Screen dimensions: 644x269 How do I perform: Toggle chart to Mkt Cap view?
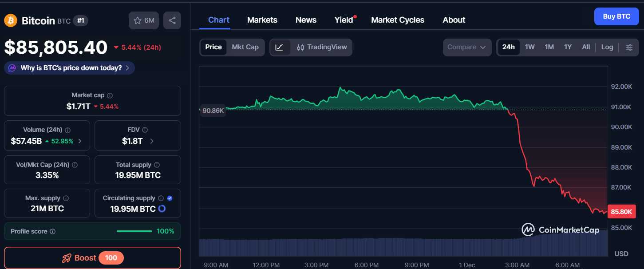[245, 47]
